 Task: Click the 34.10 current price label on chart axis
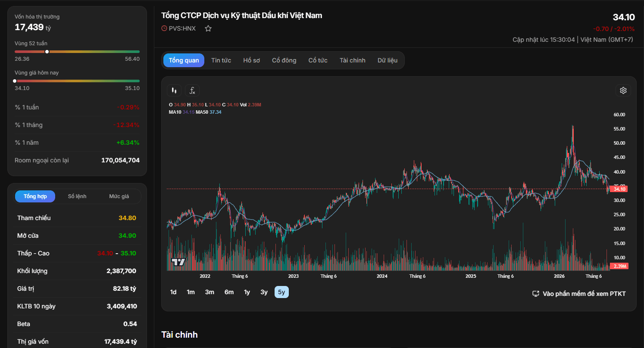619,189
